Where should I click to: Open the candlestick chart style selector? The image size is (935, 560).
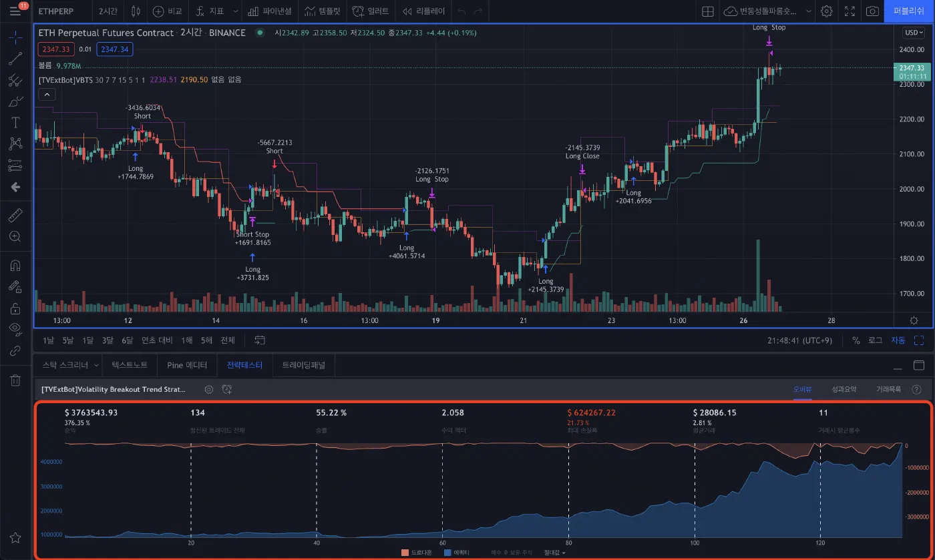pos(136,11)
